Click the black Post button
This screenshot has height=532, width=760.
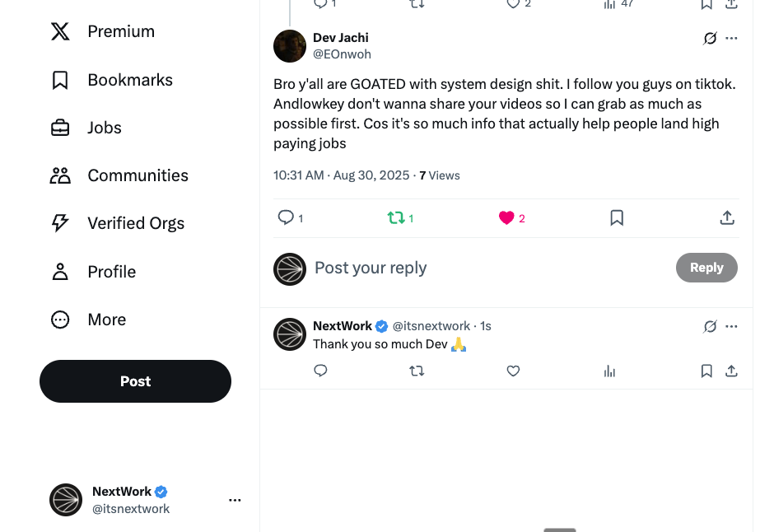click(135, 381)
